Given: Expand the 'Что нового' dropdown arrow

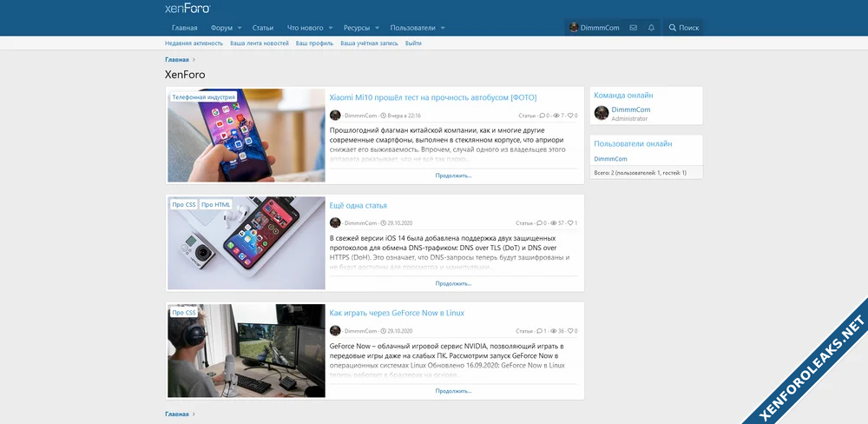Looking at the screenshot, I should 331,28.
